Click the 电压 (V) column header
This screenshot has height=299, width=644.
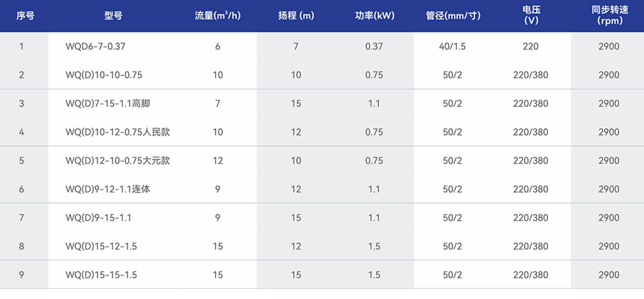click(531, 15)
